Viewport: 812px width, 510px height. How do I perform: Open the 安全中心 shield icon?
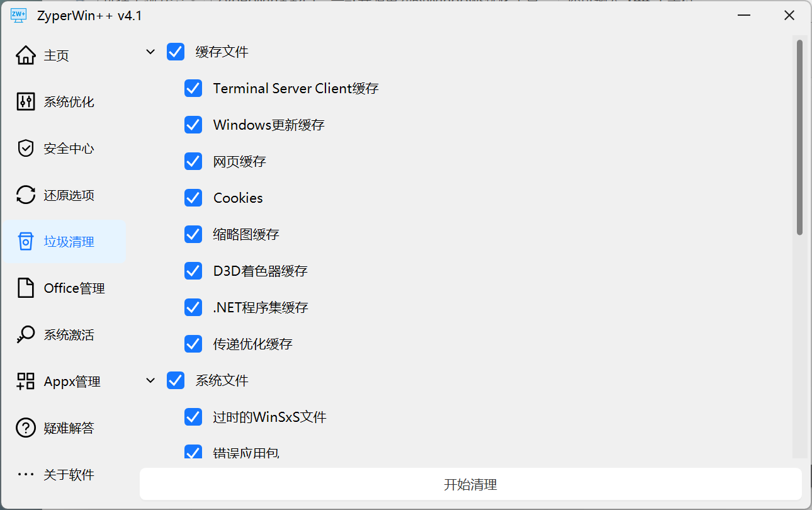[26, 149]
